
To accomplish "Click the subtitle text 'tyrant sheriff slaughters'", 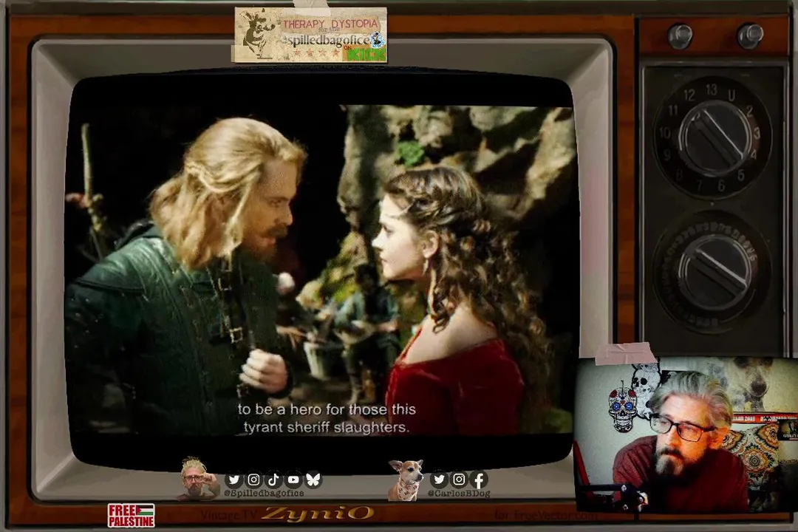I will 327,427.
